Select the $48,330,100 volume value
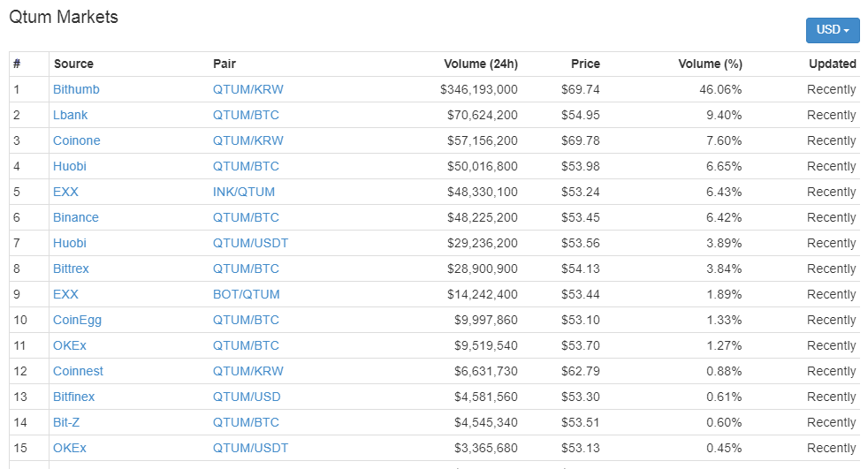The height and width of the screenshot is (469, 868). tap(482, 192)
